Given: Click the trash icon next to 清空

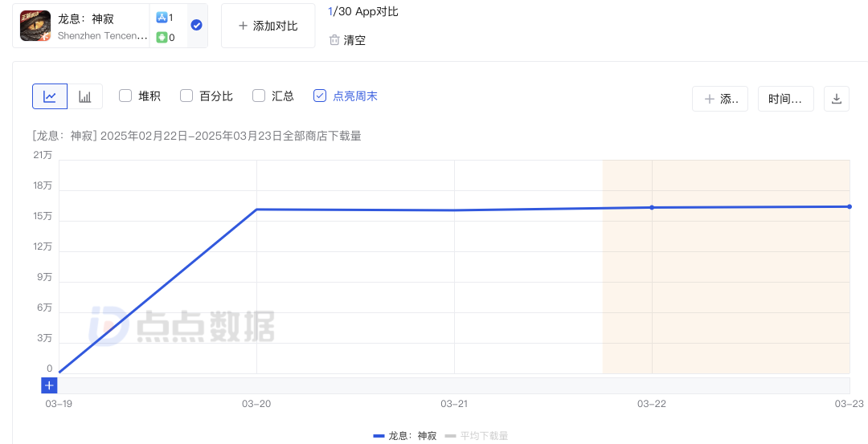Looking at the screenshot, I should click(334, 40).
